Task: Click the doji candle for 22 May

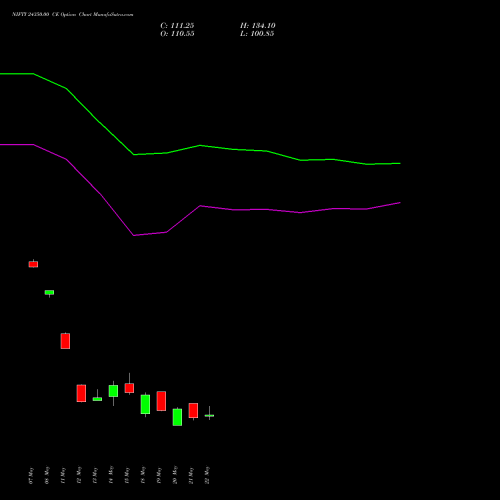Action: 209,415
